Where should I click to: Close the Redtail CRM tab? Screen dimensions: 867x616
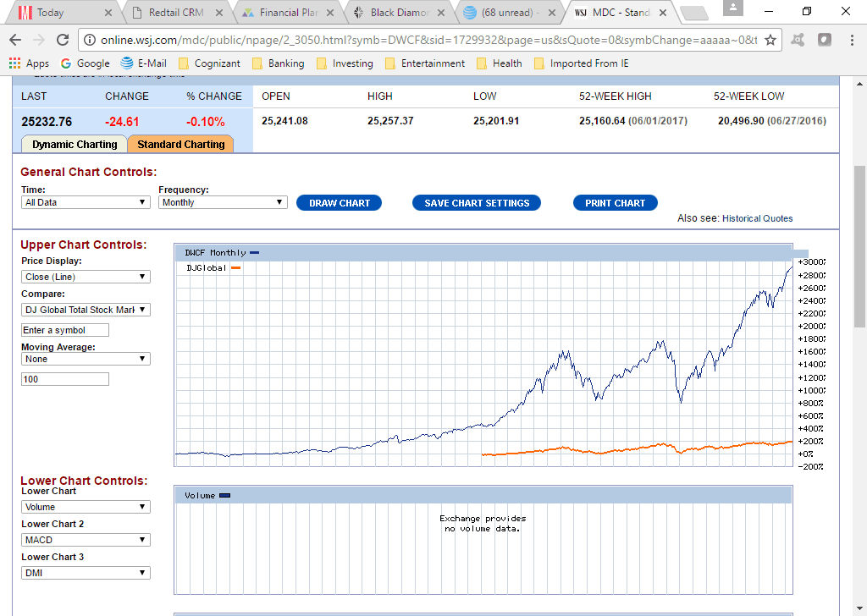tap(219, 13)
